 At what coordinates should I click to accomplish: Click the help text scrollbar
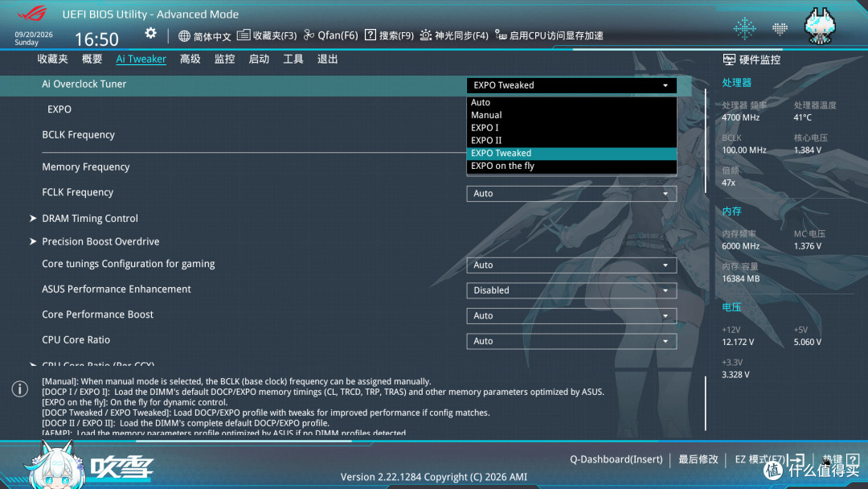tap(706, 403)
